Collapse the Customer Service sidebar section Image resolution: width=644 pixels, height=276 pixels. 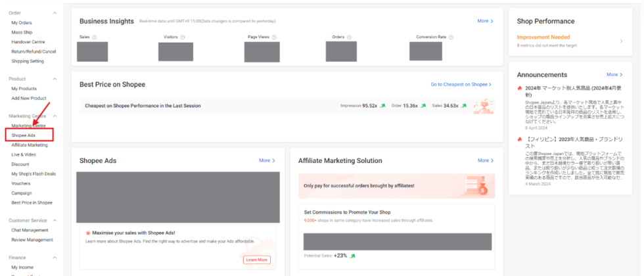[55, 221]
